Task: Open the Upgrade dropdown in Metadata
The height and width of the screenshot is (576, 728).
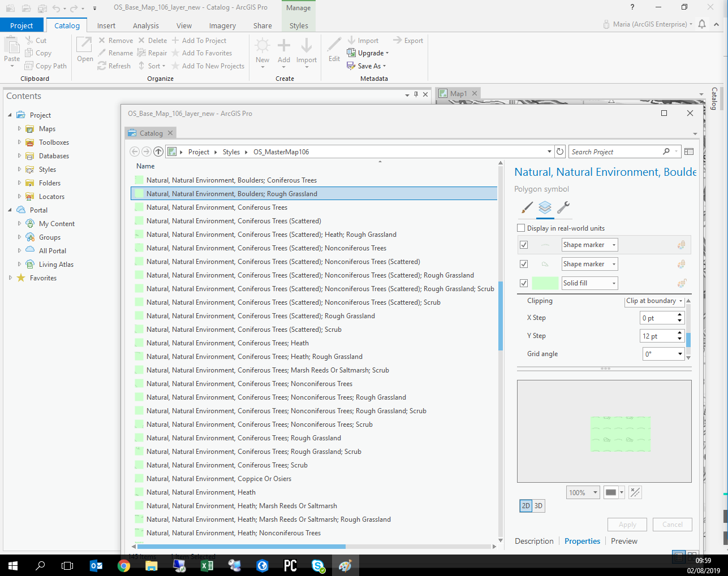Action: click(x=368, y=53)
